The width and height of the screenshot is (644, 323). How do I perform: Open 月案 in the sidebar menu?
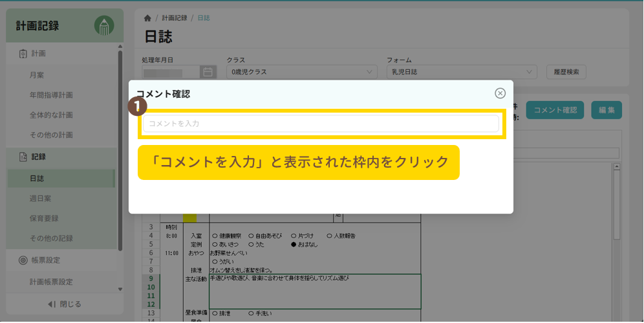37,75
